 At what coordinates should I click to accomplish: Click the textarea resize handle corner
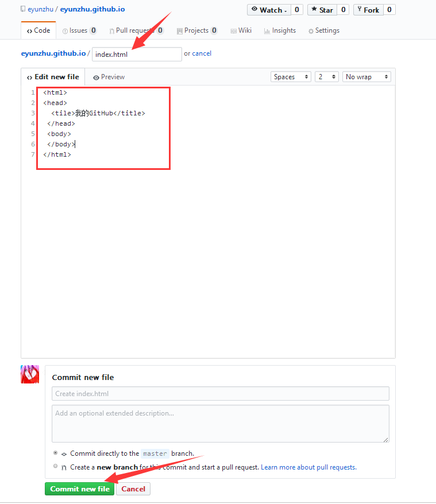[x=386, y=439]
